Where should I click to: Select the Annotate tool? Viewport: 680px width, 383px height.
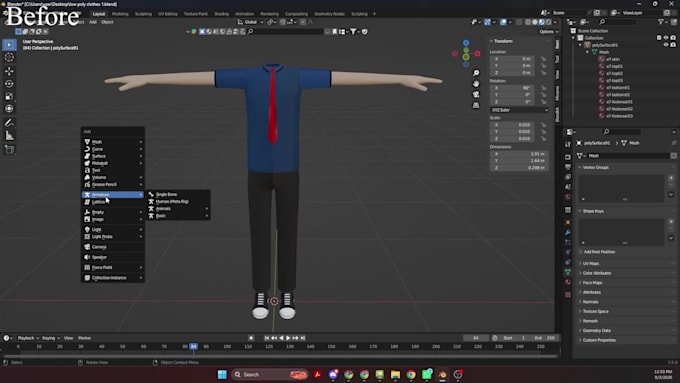pos(10,123)
